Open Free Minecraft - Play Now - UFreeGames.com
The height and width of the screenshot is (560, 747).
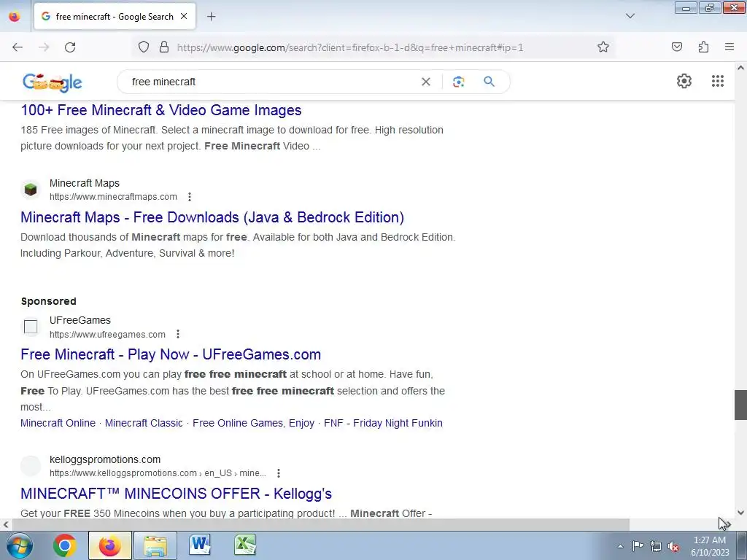point(171,354)
